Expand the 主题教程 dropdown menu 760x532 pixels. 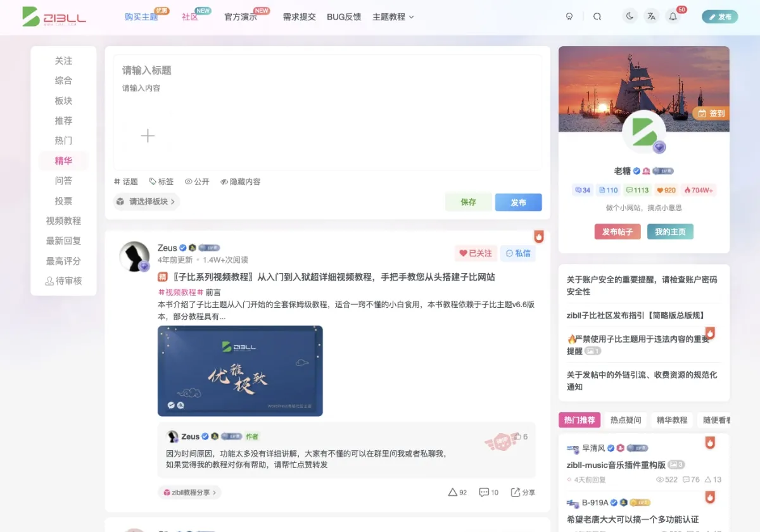click(x=393, y=17)
